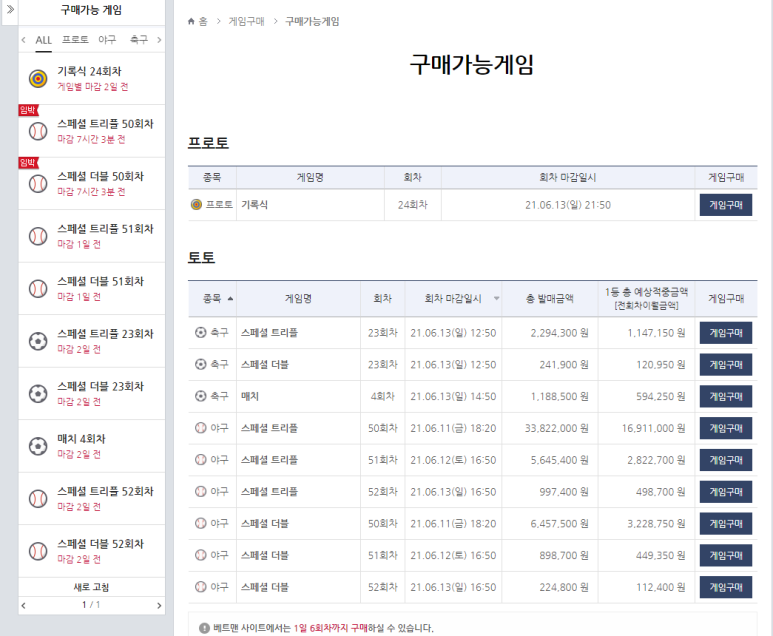Click the 새로 고침 refresh button
The height and width of the screenshot is (636, 773).
click(x=91, y=587)
